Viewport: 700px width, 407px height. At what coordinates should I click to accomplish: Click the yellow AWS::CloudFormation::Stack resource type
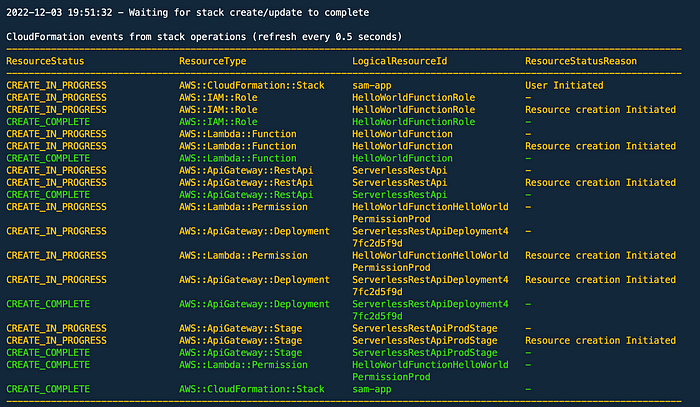click(x=252, y=85)
